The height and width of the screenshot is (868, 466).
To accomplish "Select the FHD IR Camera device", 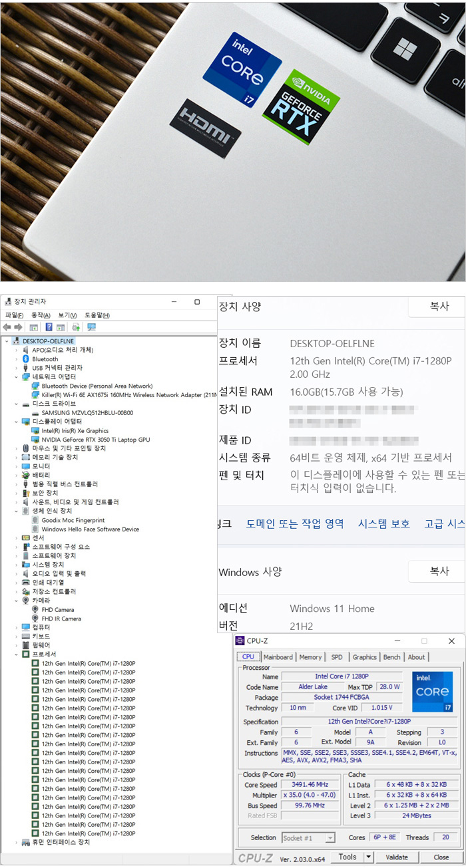I will [61, 619].
